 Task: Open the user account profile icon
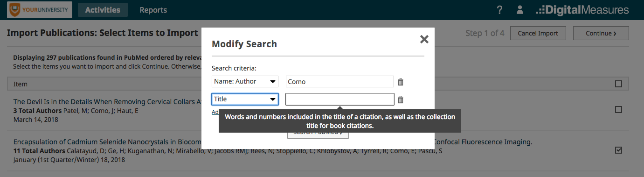pos(520,10)
